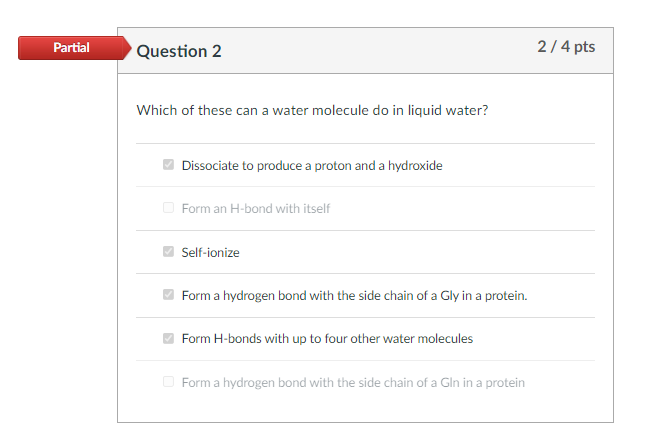
Task: Click the 'Form H-bonds with up to four' label
Action: tap(327, 338)
